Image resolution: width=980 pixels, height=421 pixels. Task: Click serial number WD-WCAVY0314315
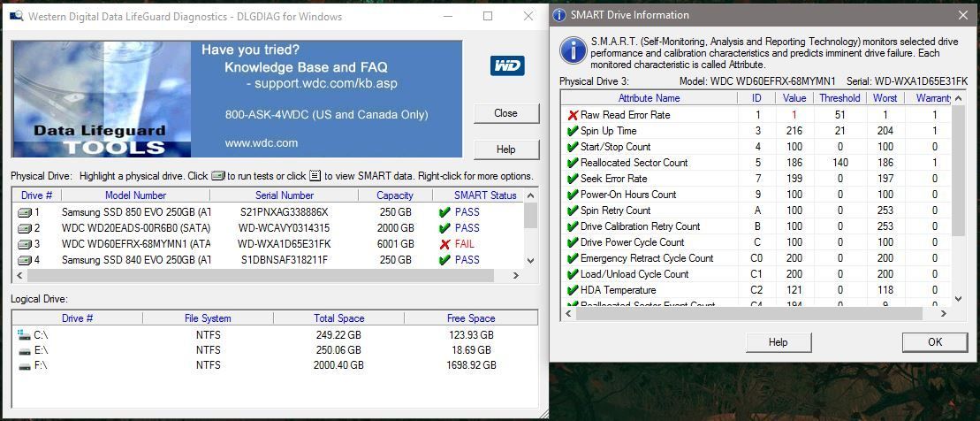pos(285,228)
